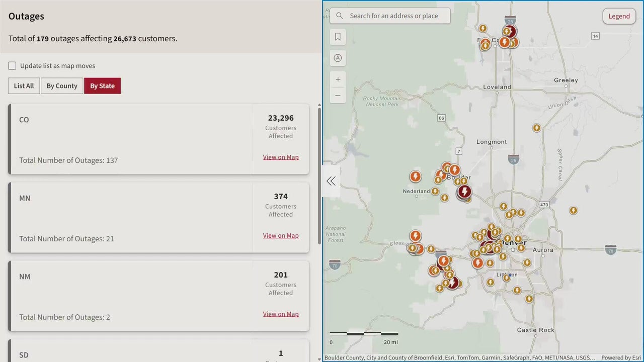Collapse the outages side panel
Screen dimensions: 644x362
(x=331, y=181)
